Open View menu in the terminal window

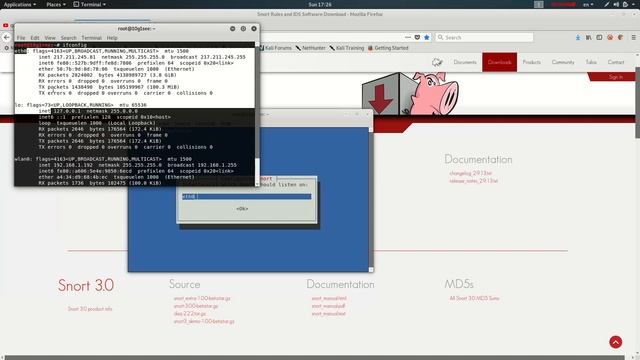point(50,38)
